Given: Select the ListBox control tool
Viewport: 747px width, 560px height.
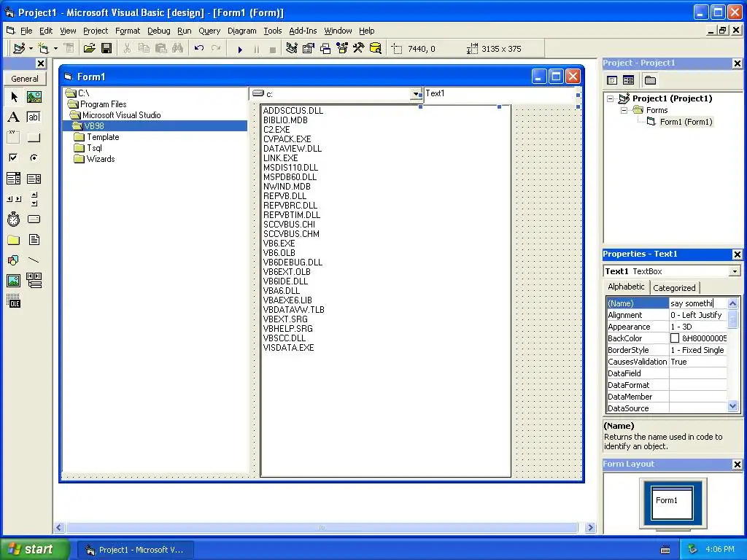Looking at the screenshot, I should click(34, 179).
